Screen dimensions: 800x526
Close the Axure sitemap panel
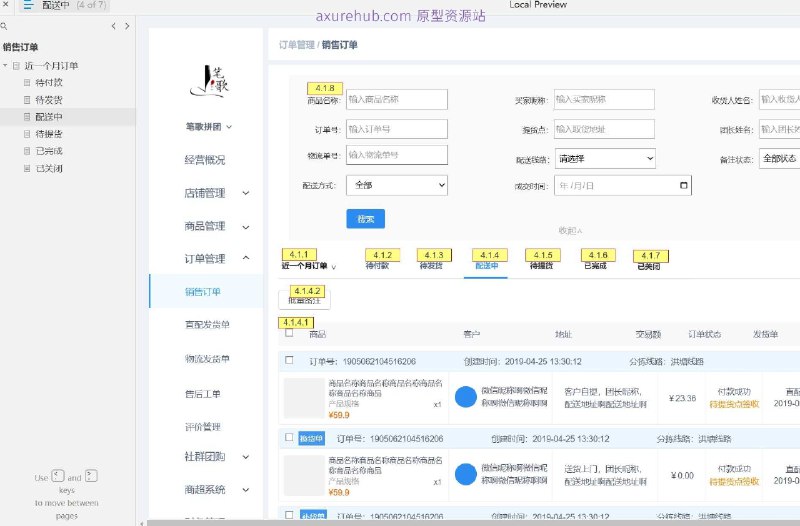coord(6,4)
